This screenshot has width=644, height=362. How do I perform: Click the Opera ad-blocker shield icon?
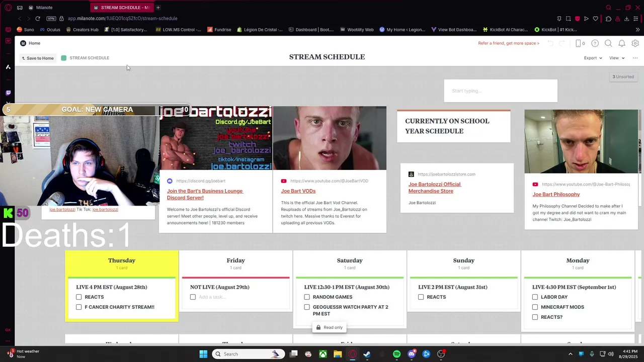577,19
